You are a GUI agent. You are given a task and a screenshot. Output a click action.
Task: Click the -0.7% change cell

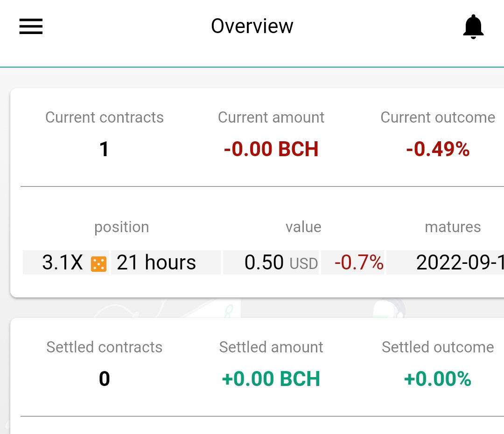click(353, 262)
